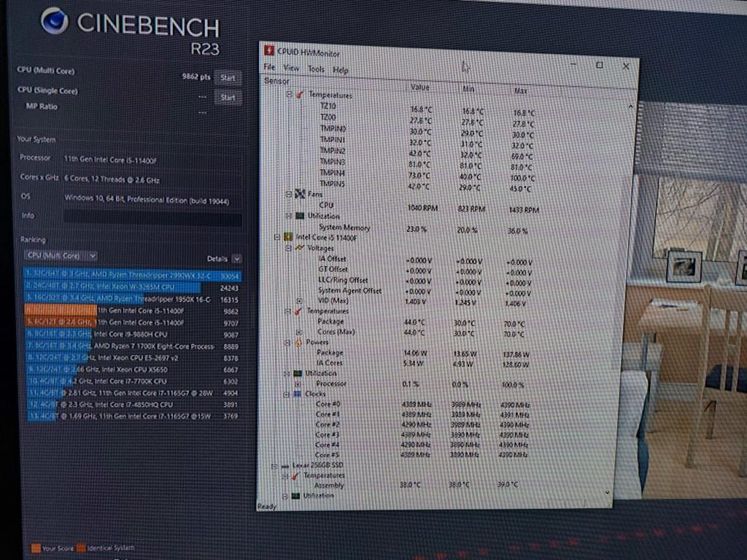Click the Lexar 256GB SSD drive icon

(285, 466)
